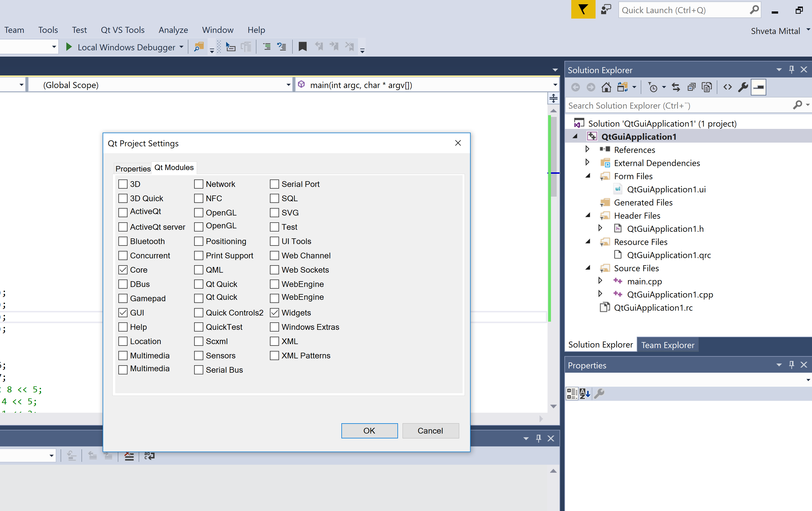The height and width of the screenshot is (511, 812).
Task: Click the Alphabetical sort icon in Properties
Action: (x=584, y=393)
